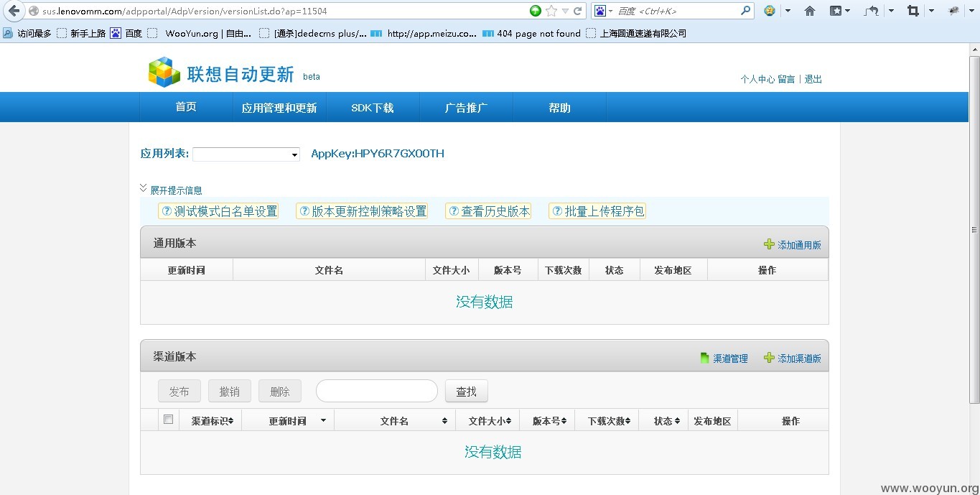This screenshot has width=980, height=495.
Task: Open the URL history dropdown arrow
Action: [565, 11]
